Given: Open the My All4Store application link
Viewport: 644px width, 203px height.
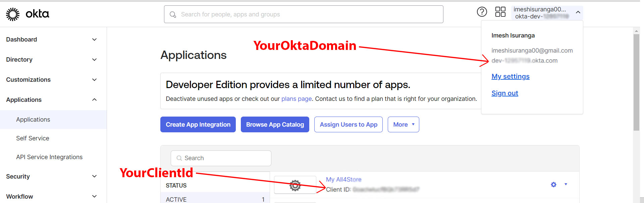Looking at the screenshot, I should (x=343, y=180).
